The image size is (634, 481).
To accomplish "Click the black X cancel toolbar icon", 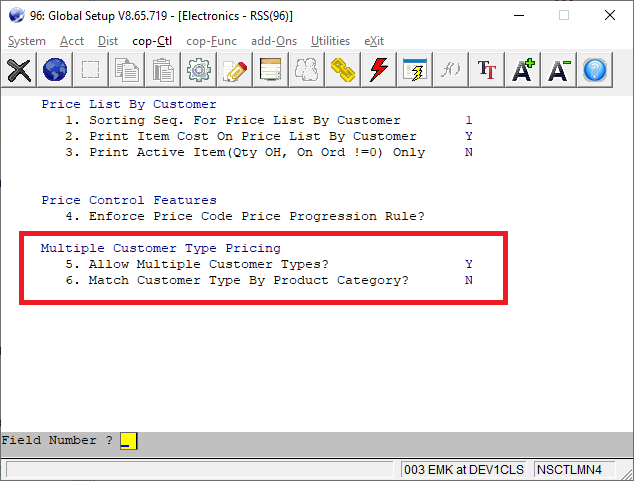I will [19, 70].
